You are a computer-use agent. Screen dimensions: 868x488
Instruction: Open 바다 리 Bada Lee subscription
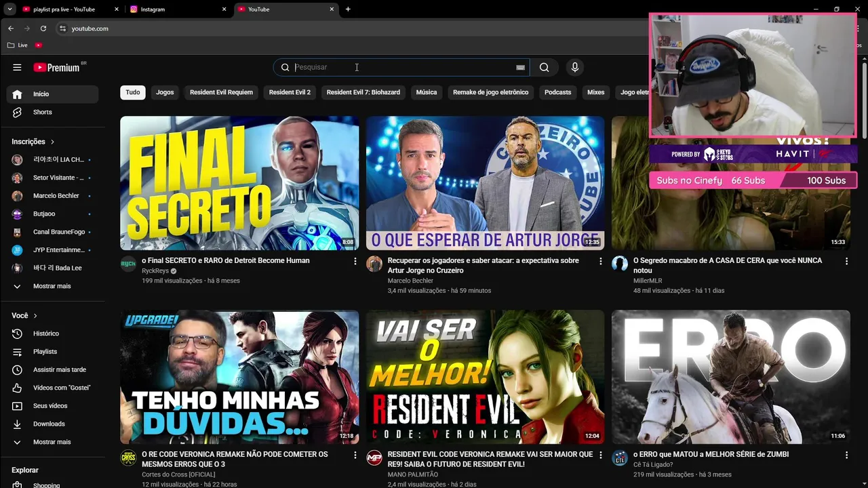[52, 268]
